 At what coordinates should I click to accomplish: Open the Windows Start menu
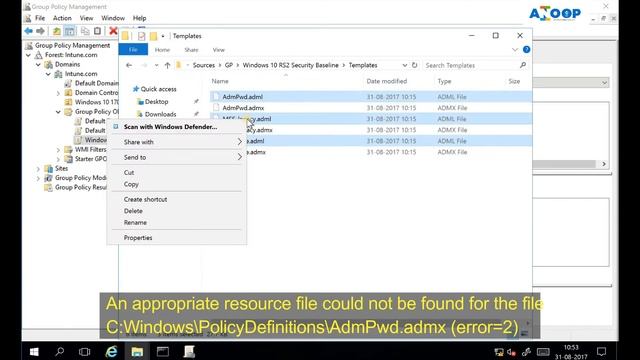click(34, 351)
